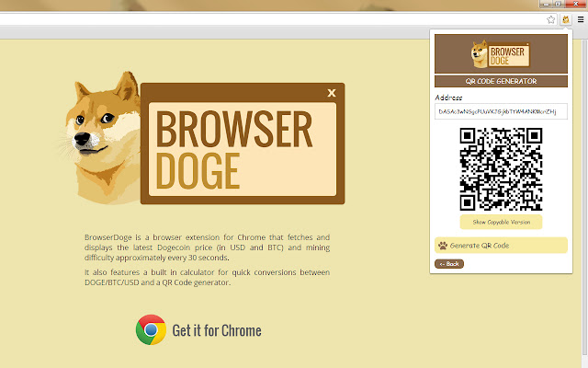The height and width of the screenshot is (368, 588).
Task: Click Show Copyable Version button
Action: point(501,222)
